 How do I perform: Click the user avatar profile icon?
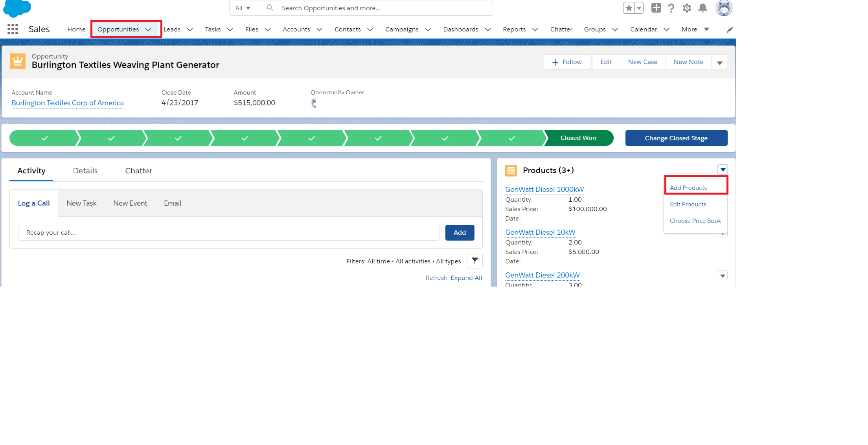coord(723,8)
